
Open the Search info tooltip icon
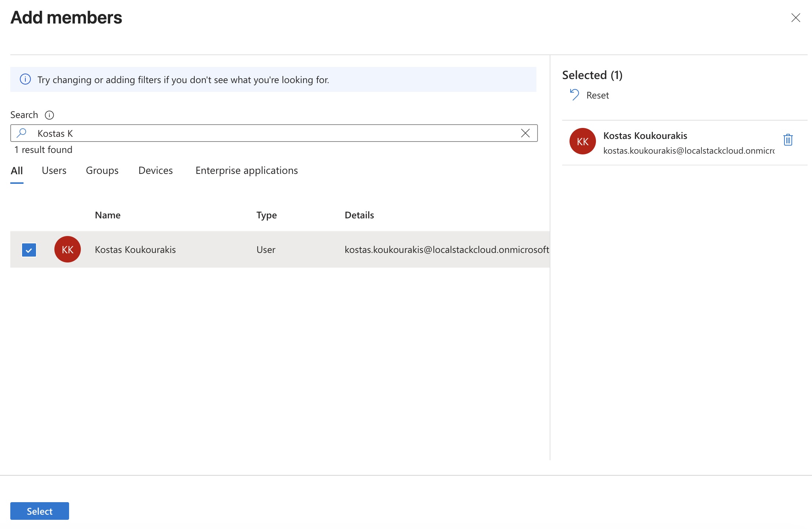tap(49, 115)
